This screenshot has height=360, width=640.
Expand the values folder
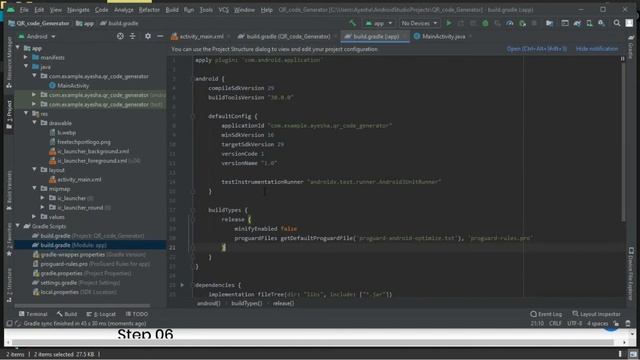[x=35, y=217]
